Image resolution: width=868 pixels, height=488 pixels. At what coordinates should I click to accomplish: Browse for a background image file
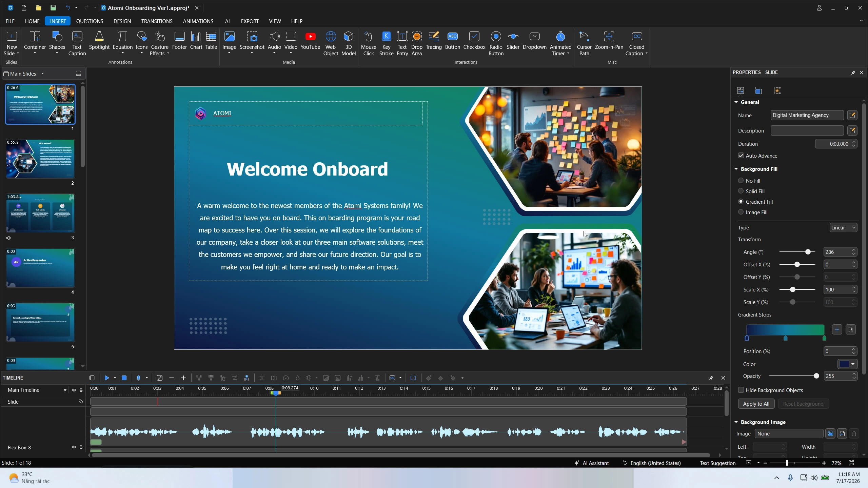[830, 433]
